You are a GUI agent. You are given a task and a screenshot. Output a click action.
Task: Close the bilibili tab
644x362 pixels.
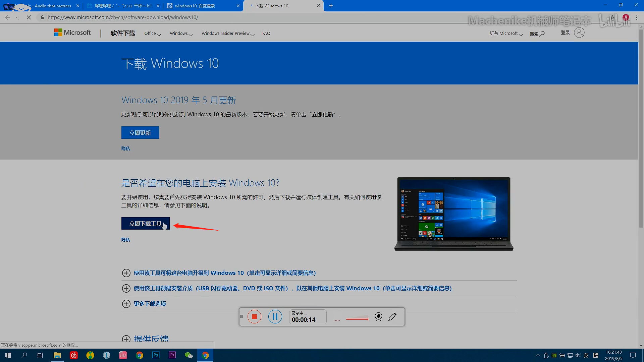(x=158, y=6)
